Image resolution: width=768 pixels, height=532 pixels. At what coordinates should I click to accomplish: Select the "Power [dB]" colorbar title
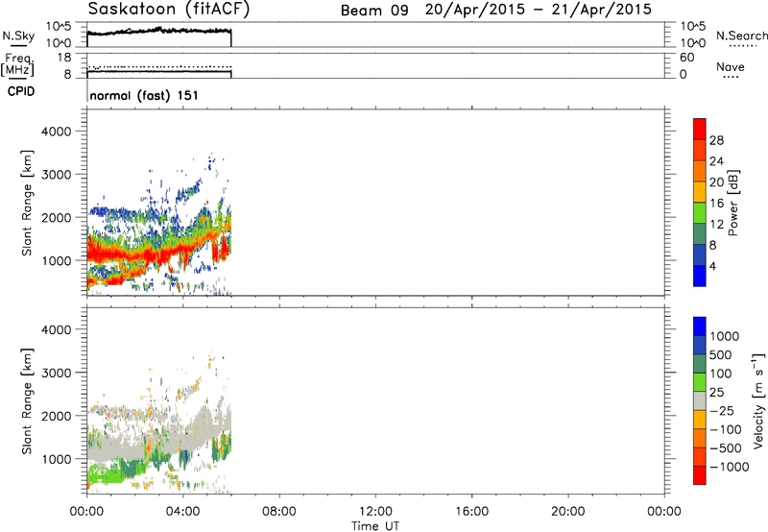pos(732,203)
